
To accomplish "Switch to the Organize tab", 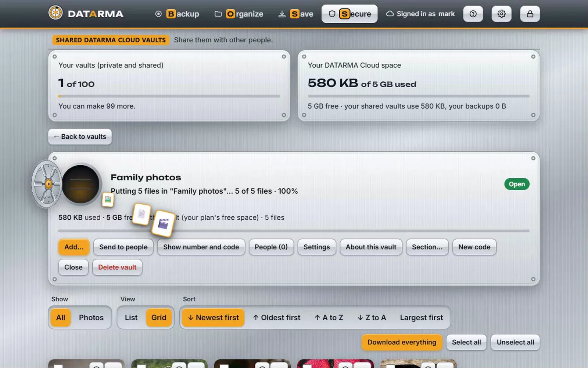I will [239, 14].
